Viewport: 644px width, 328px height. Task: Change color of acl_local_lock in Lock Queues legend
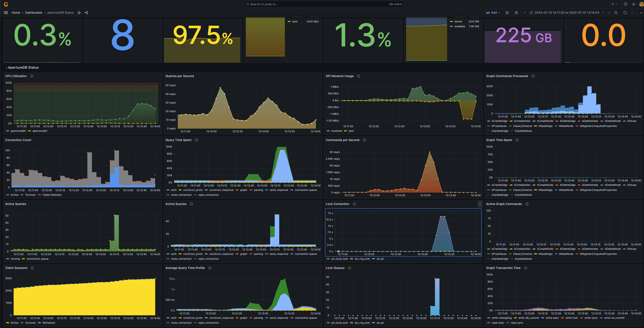(328, 323)
